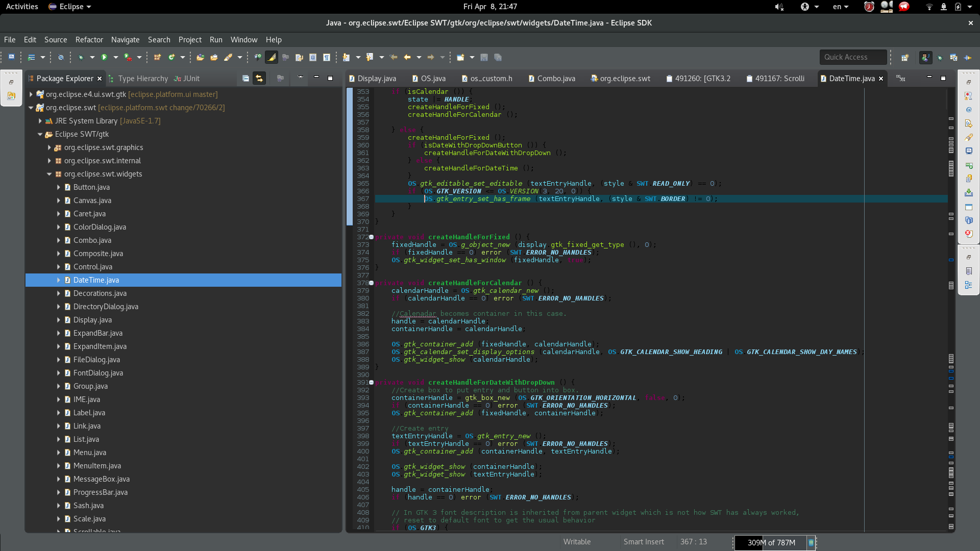980x551 pixels.
Task: Click the Back navigation arrow
Action: coord(407,57)
